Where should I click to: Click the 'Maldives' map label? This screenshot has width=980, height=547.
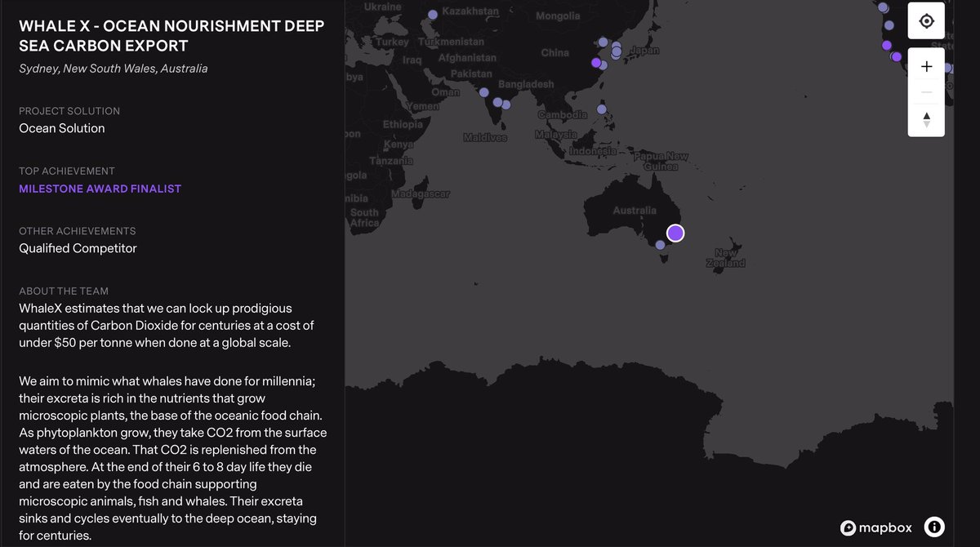485,138
